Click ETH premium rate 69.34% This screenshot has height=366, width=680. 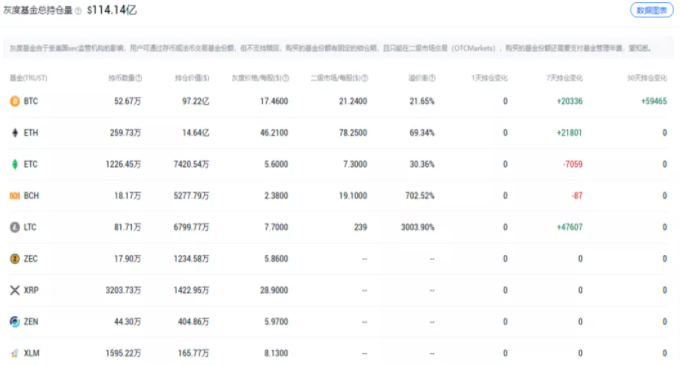422,133
